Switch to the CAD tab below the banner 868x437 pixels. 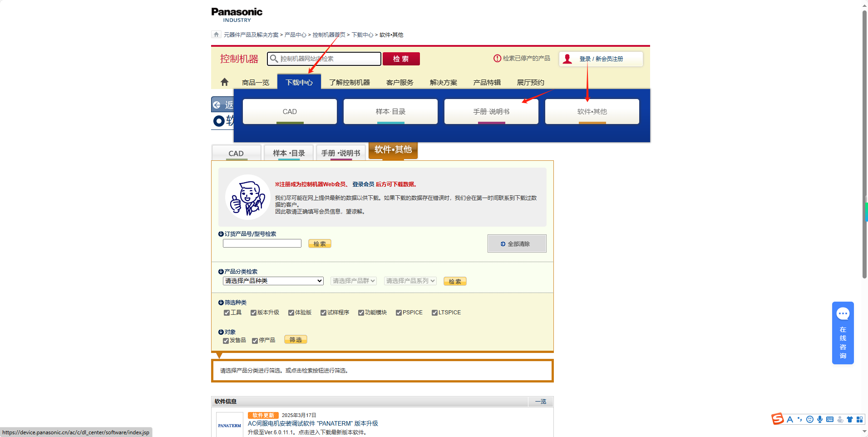[x=237, y=153]
